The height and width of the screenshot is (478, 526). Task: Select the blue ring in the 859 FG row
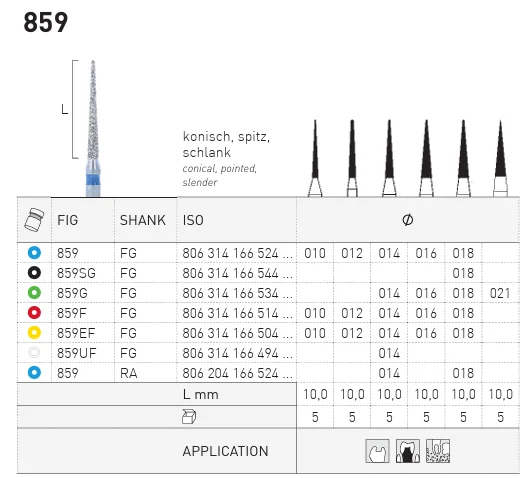34,253
